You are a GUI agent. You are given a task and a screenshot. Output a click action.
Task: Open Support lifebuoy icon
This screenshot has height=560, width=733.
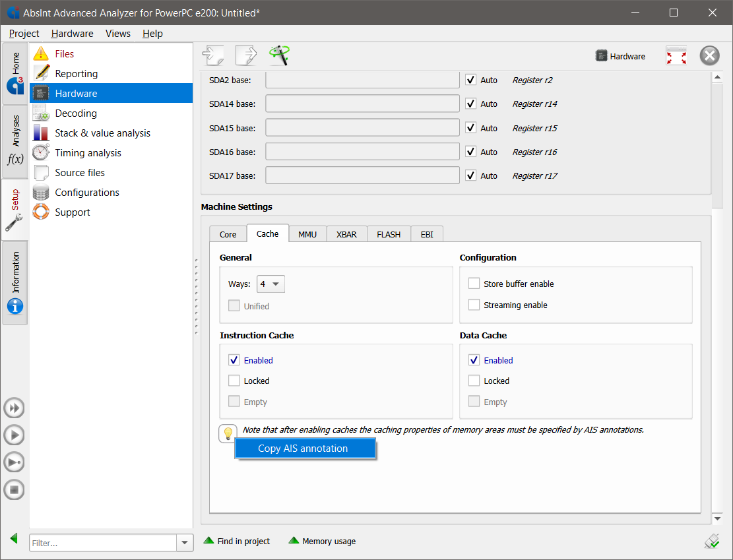[x=41, y=212]
